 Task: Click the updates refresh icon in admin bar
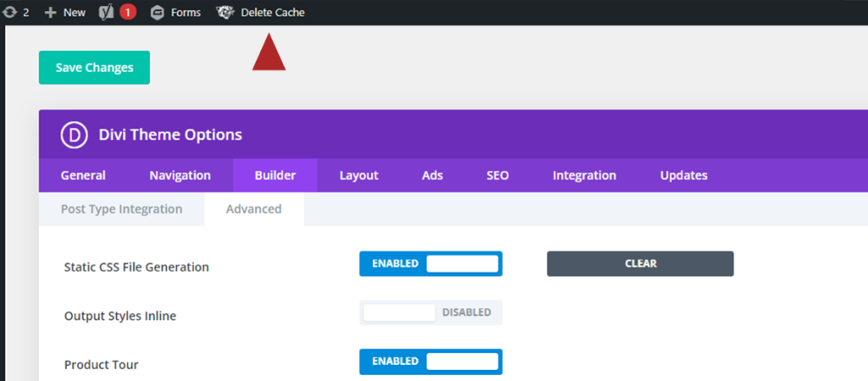(x=9, y=12)
